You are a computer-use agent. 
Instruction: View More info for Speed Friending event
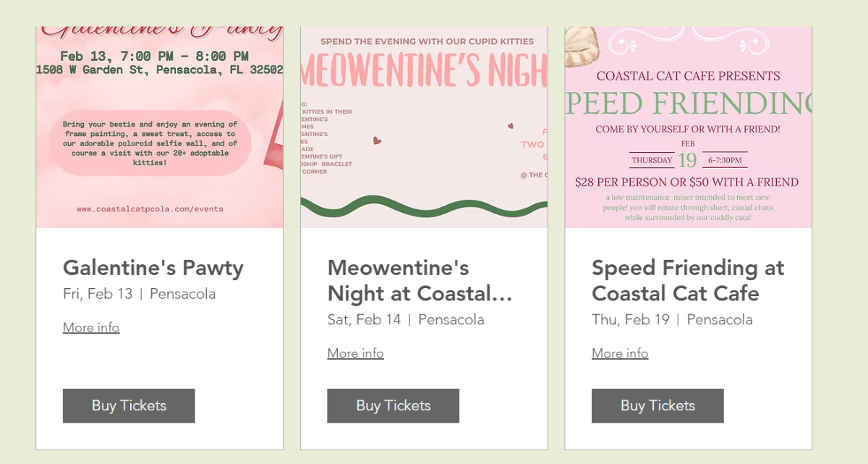pyautogui.click(x=620, y=353)
